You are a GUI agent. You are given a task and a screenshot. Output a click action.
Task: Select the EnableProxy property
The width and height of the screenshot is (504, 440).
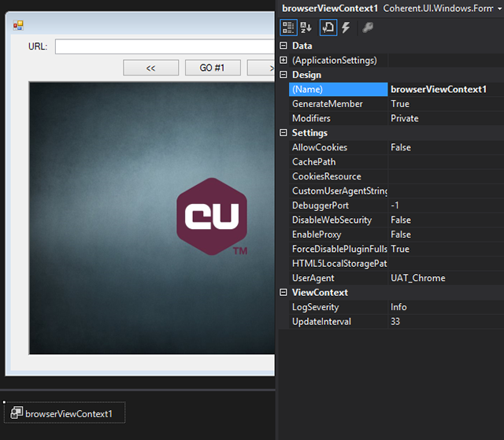coord(338,235)
